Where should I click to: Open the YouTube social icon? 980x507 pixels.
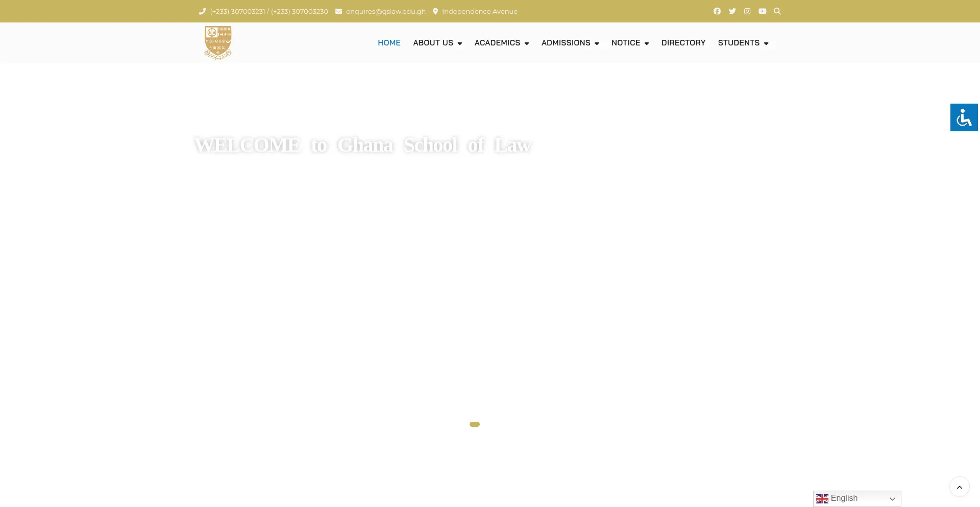coord(762,11)
